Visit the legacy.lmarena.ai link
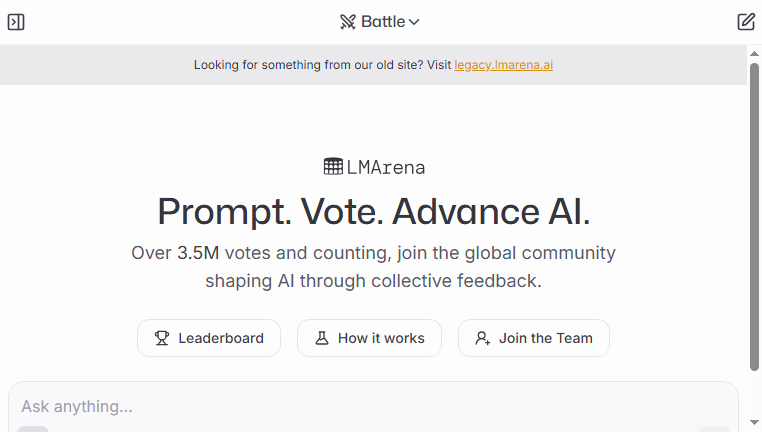This screenshot has height=432, width=762. 503,65
